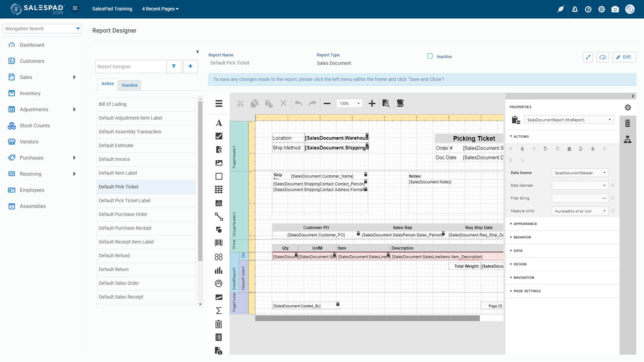Expand the Appearance properties section

tap(525, 224)
